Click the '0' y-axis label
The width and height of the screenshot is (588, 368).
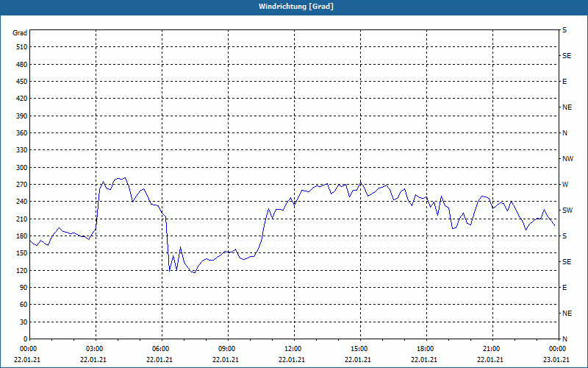point(25,339)
